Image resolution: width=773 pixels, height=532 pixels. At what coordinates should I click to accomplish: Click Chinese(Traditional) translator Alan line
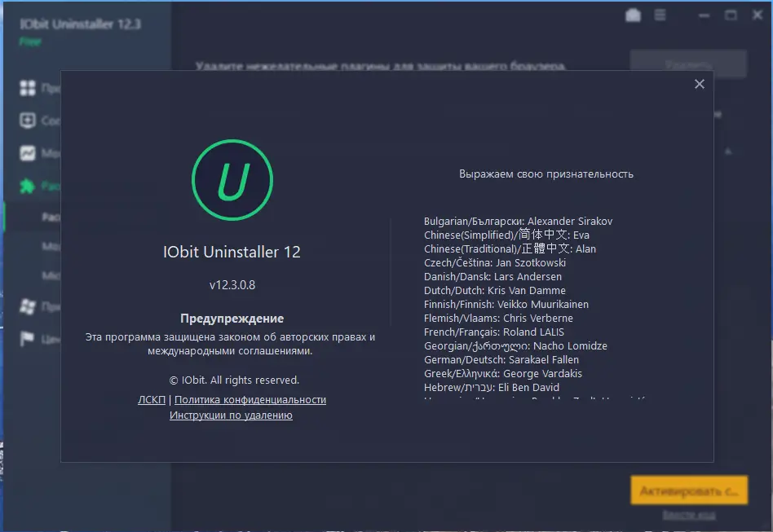click(510, 248)
